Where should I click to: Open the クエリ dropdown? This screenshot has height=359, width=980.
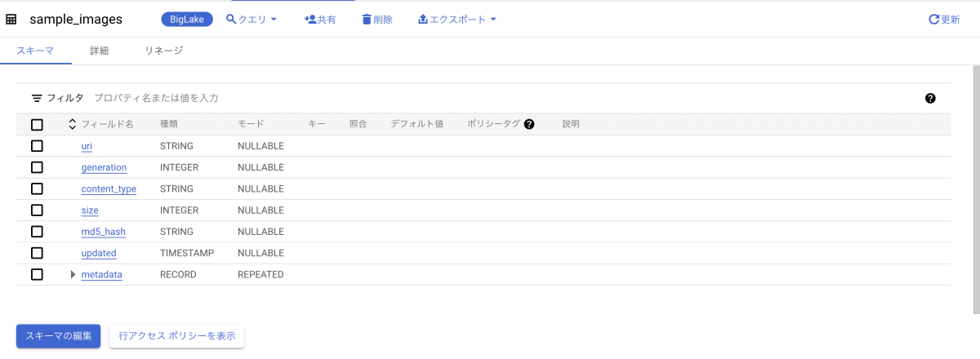coord(252,19)
